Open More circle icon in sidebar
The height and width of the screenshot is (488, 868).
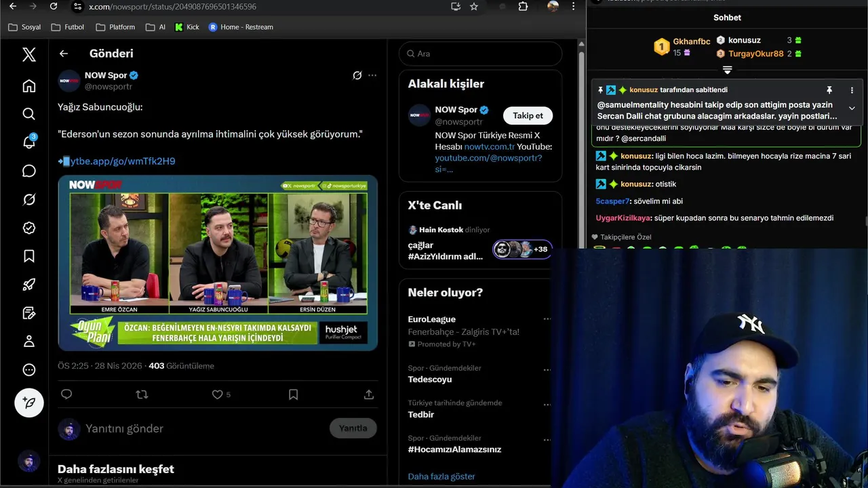[x=28, y=370]
